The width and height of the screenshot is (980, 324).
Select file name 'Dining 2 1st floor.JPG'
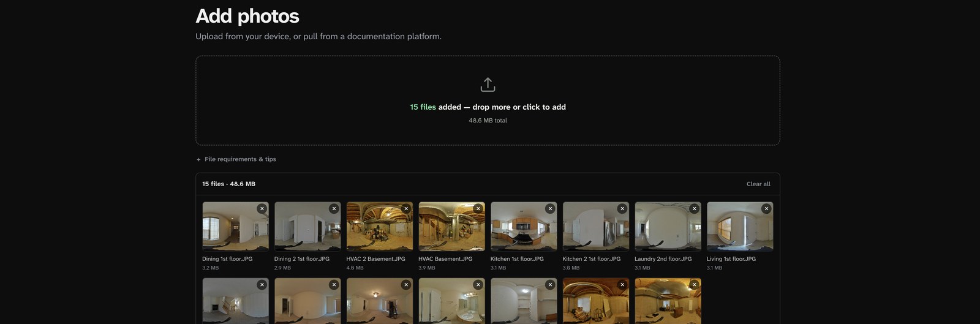(302, 259)
